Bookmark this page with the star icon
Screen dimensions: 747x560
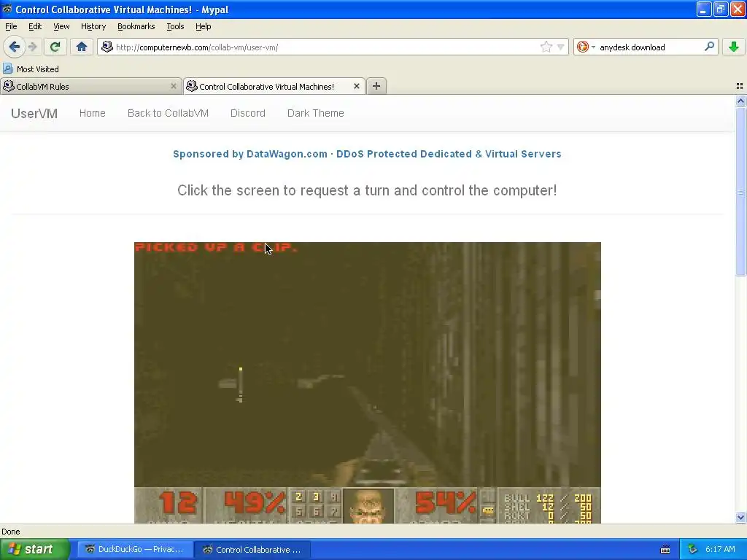(546, 47)
